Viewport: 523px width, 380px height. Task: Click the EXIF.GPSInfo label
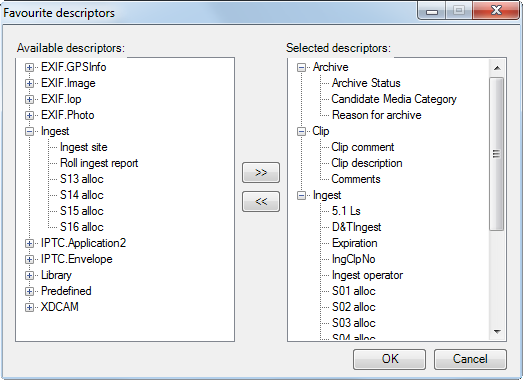74,67
